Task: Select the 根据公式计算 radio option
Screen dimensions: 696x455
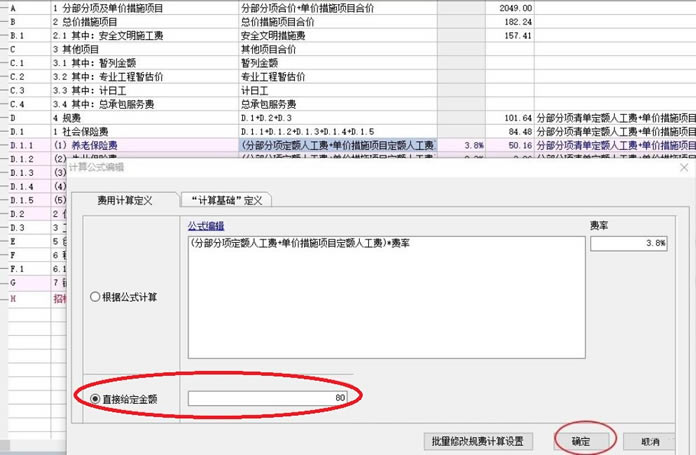Action: point(95,297)
